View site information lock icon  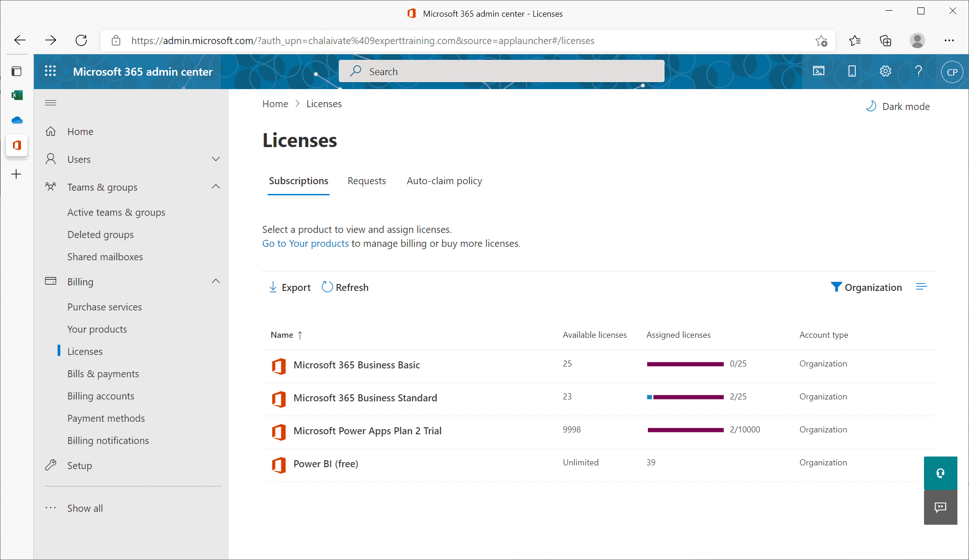click(x=116, y=41)
